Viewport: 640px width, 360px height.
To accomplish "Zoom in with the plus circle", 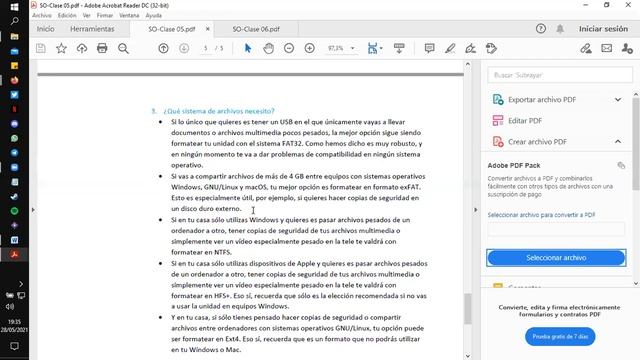I will tap(309, 48).
